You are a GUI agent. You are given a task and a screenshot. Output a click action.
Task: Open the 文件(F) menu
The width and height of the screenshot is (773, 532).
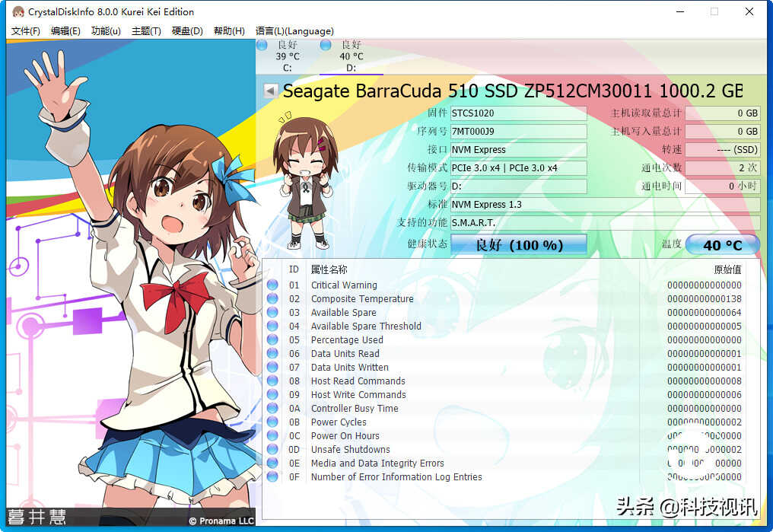click(25, 31)
